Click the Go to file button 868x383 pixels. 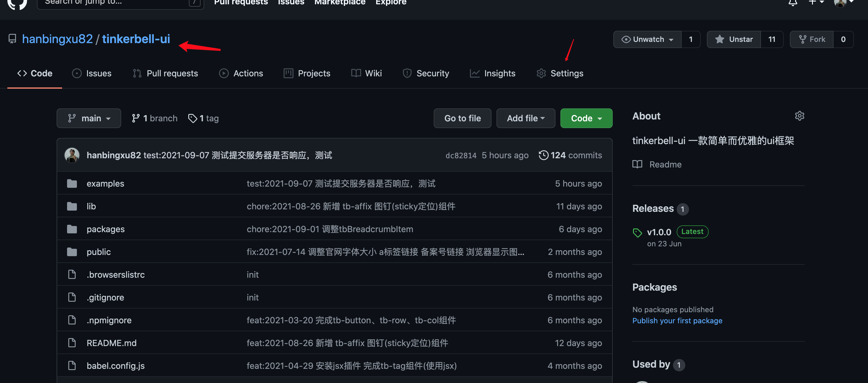click(462, 118)
